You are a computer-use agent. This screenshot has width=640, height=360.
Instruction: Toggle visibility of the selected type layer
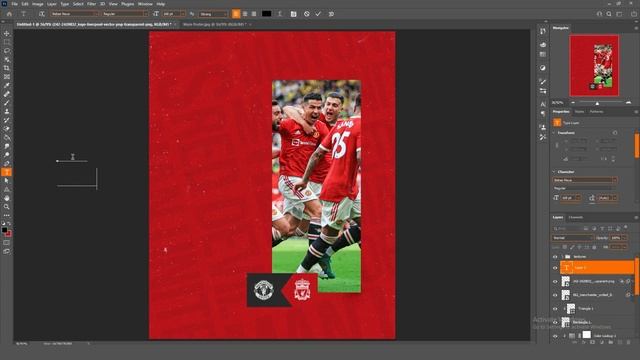[x=555, y=268]
